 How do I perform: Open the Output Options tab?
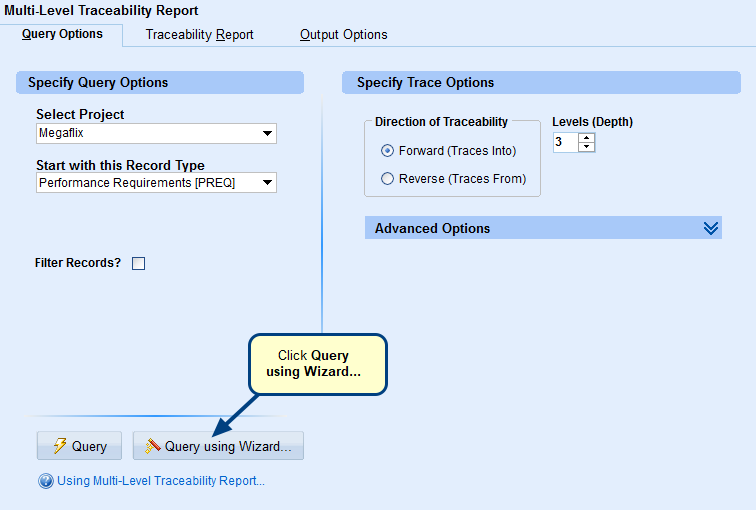coord(343,35)
